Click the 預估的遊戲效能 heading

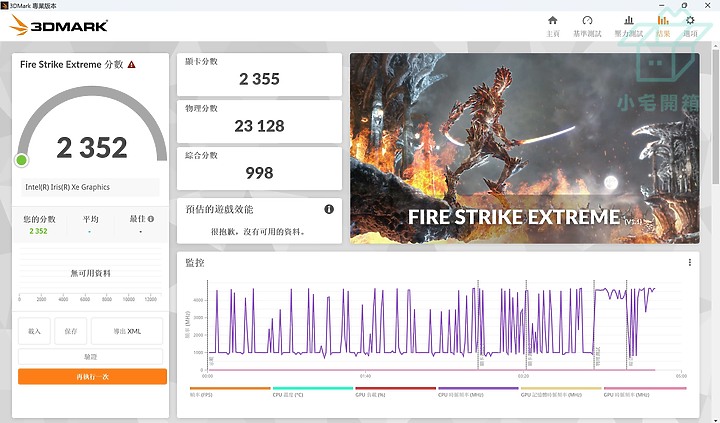point(219,209)
